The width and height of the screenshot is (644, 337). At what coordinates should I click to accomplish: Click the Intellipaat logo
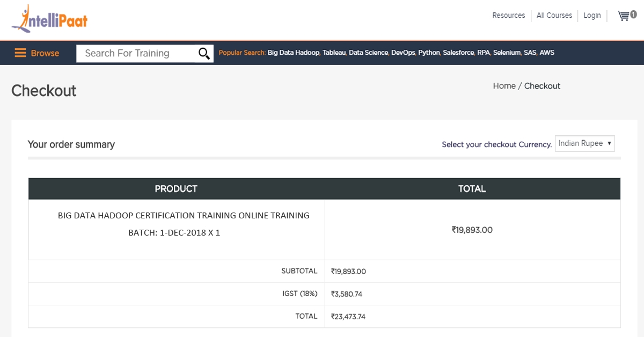coord(49,19)
